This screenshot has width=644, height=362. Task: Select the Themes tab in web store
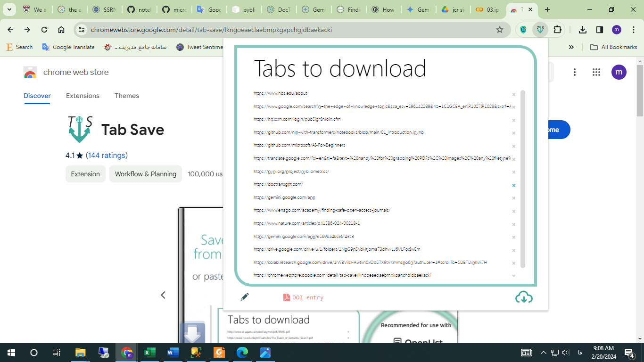[x=127, y=96]
